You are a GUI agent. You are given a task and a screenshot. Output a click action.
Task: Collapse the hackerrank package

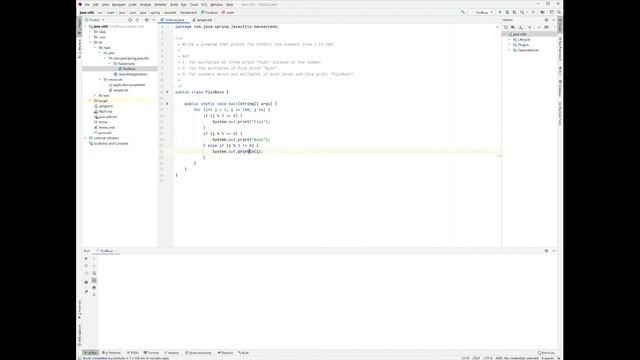(110, 64)
